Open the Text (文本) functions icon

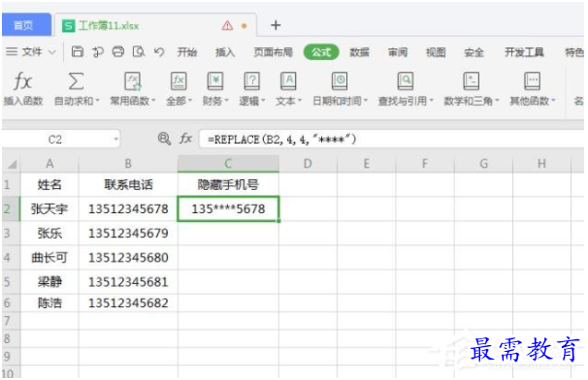288,81
